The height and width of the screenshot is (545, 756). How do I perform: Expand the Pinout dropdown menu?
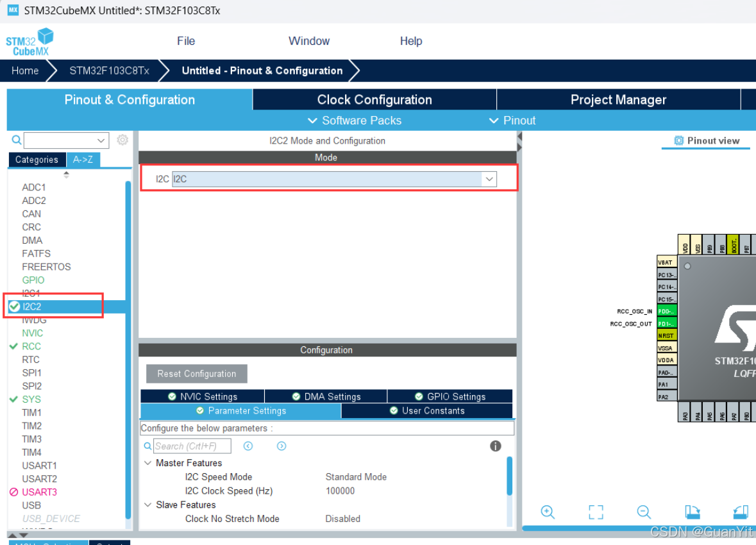pos(512,121)
